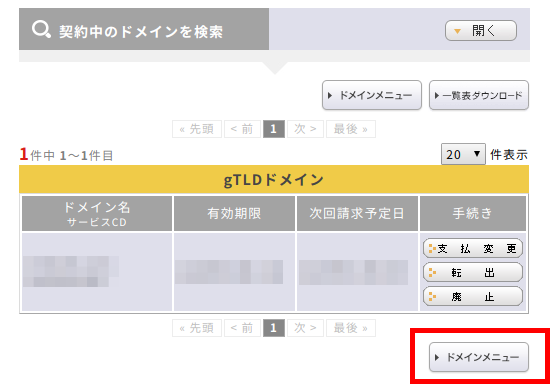Click 次 in bottom pagination

click(x=305, y=328)
